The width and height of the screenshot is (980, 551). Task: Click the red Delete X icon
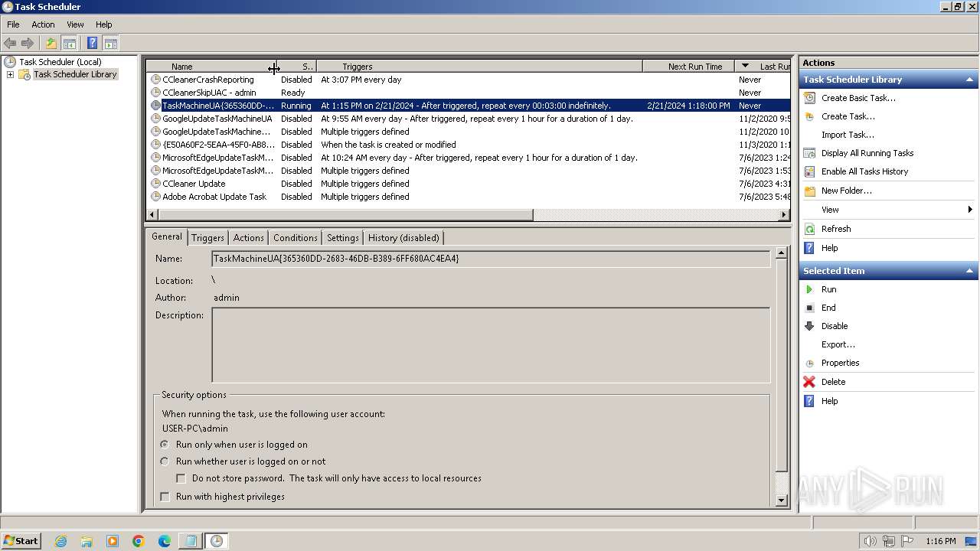[x=809, y=382]
